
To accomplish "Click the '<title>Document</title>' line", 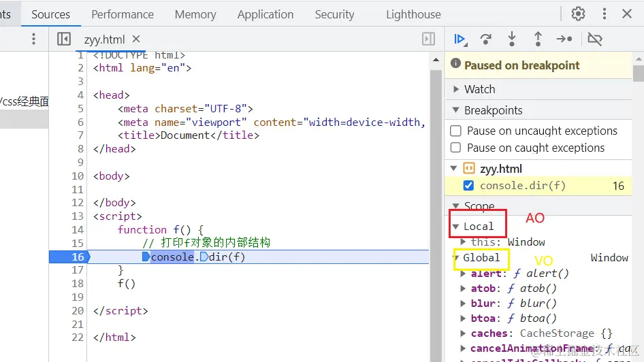I will tap(189, 135).
